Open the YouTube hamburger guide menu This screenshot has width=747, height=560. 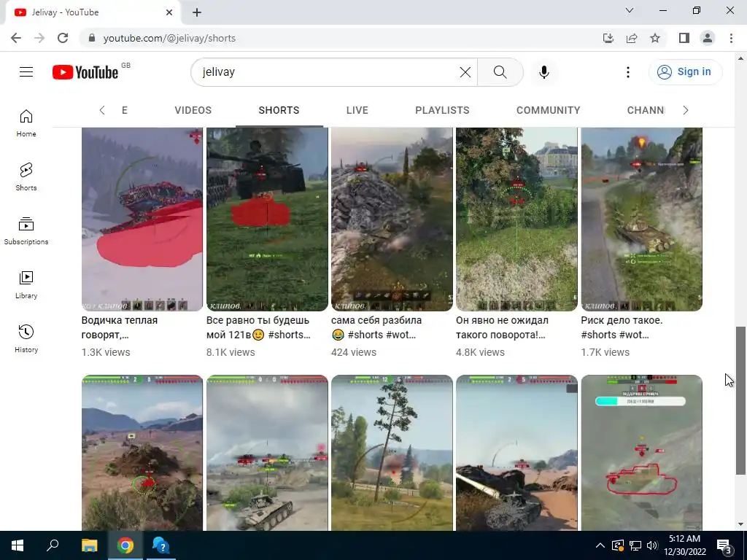(x=26, y=72)
